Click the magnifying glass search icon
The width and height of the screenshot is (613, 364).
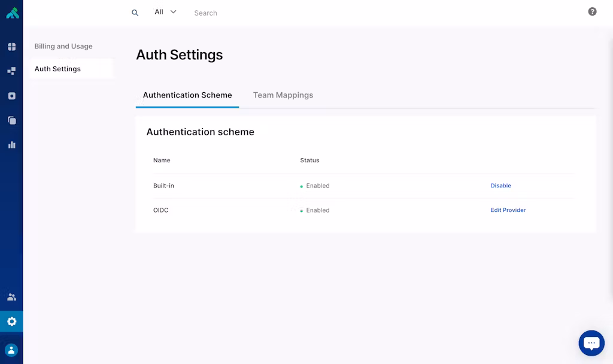click(135, 13)
